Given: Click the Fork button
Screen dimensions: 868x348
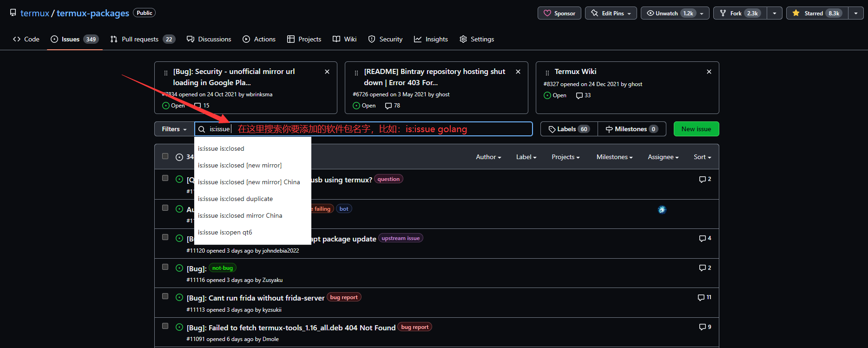Looking at the screenshot, I should click(x=740, y=13).
